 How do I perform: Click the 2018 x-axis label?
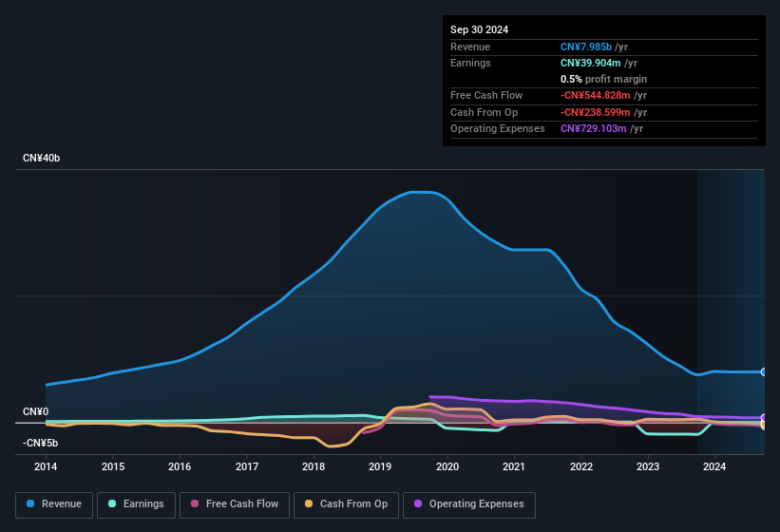[x=314, y=466]
